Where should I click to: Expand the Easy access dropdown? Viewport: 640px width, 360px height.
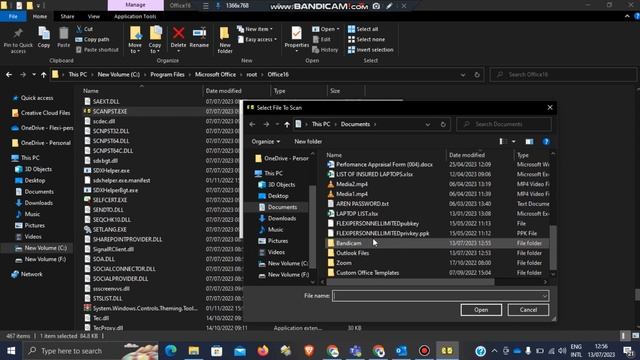coord(257,39)
